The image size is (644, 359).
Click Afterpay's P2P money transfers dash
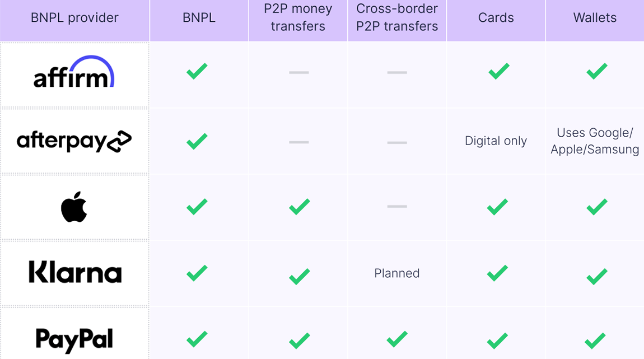click(299, 142)
